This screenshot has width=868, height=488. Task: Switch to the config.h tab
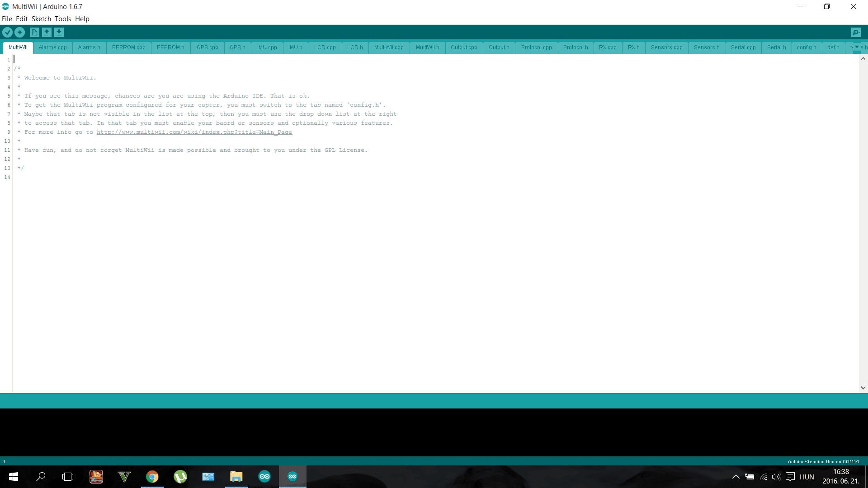pos(807,47)
